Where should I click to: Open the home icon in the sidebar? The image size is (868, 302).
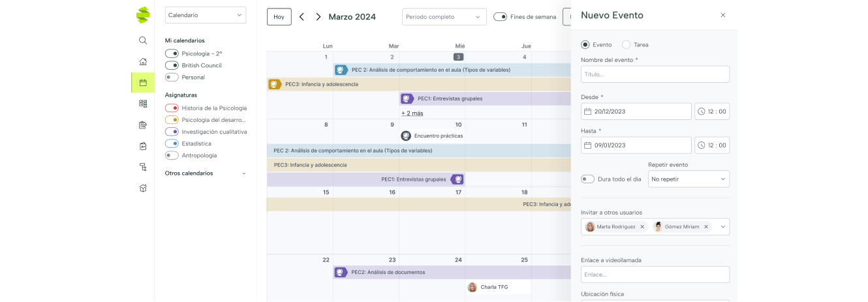coord(143,61)
